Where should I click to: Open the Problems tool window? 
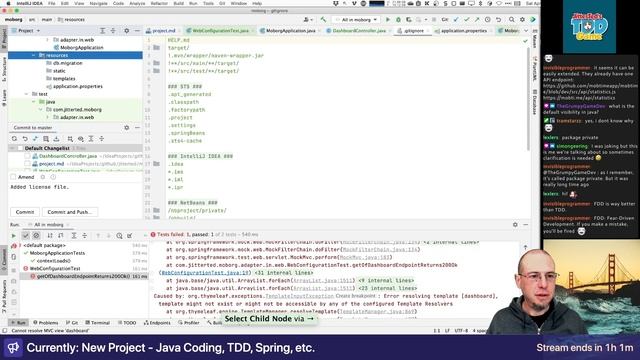pyautogui.click(x=46, y=322)
